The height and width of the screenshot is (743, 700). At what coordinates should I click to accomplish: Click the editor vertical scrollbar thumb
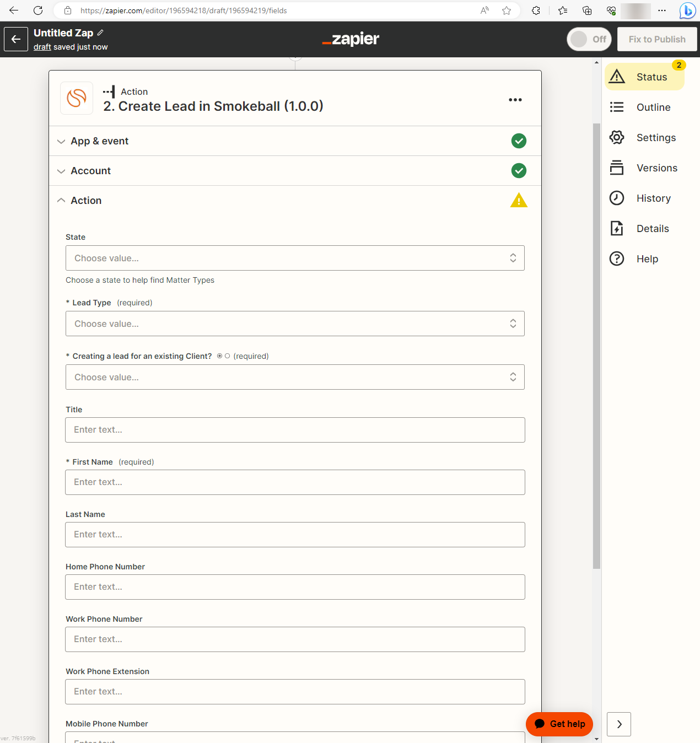click(x=596, y=346)
